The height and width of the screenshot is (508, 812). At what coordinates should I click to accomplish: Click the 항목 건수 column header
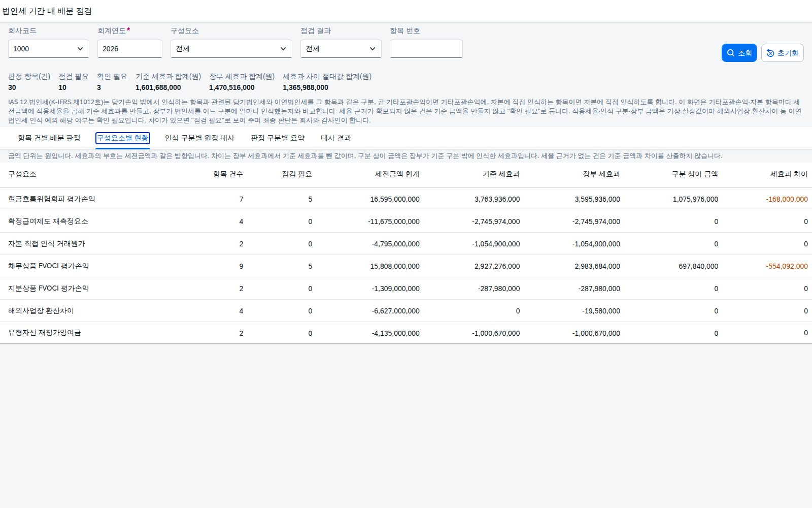(228, 174)
